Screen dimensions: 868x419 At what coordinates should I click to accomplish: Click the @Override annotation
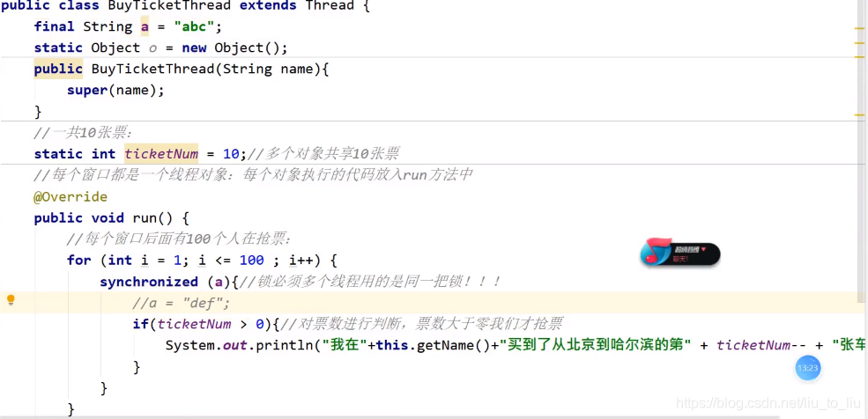click(x=70, y=197)
